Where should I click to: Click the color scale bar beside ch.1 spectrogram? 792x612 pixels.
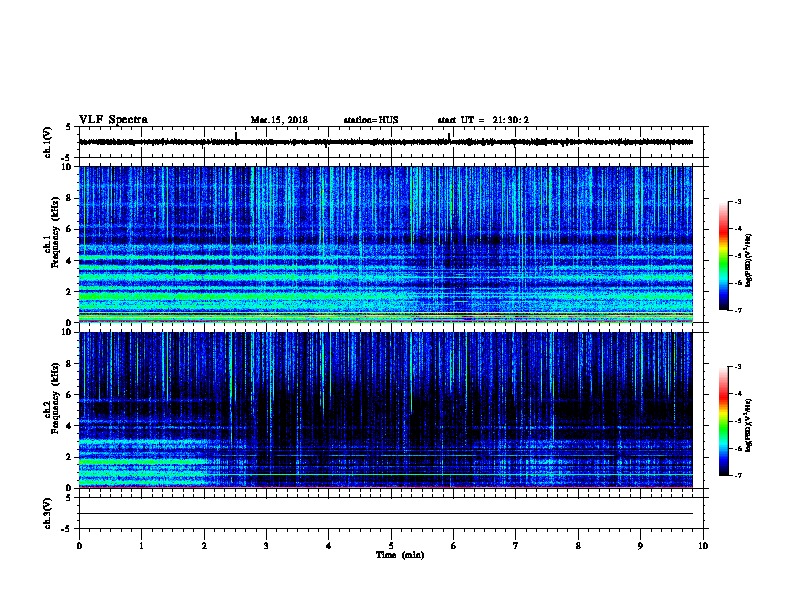tap(723, 256)
